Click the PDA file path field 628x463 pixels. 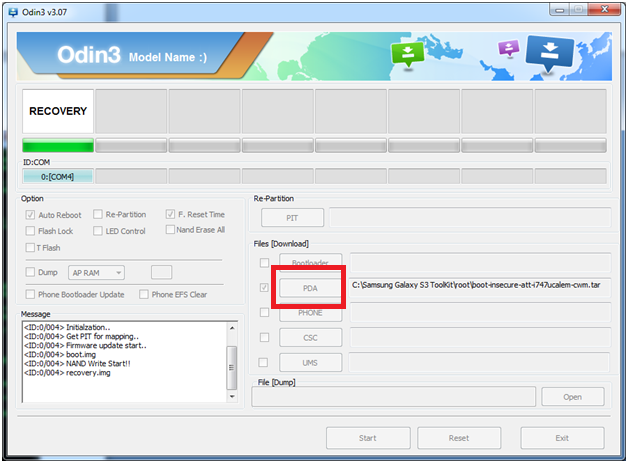[x=480, y=287]
